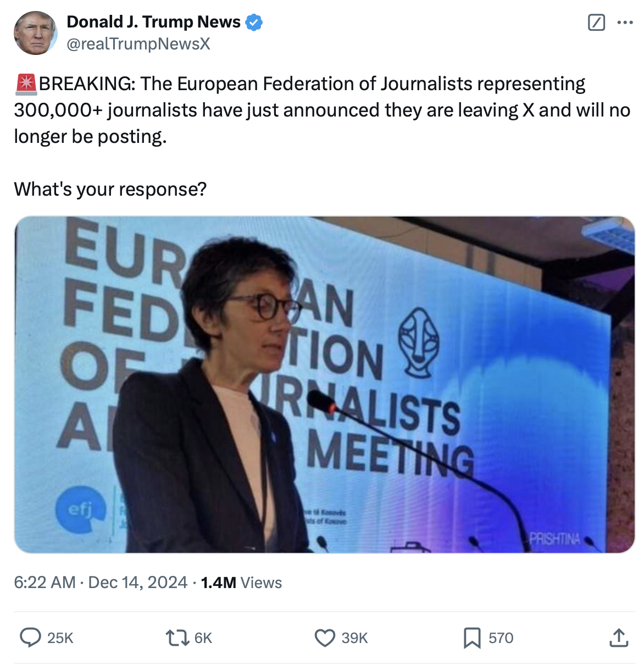Click the 39K likes count
The width and height of the screenshot is (644, 665).
click(355, 638)
